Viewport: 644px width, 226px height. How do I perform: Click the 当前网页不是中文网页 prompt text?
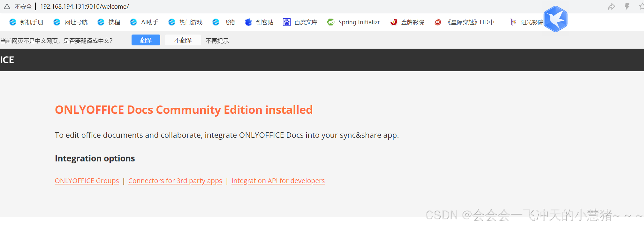click(x=57, y=41)
